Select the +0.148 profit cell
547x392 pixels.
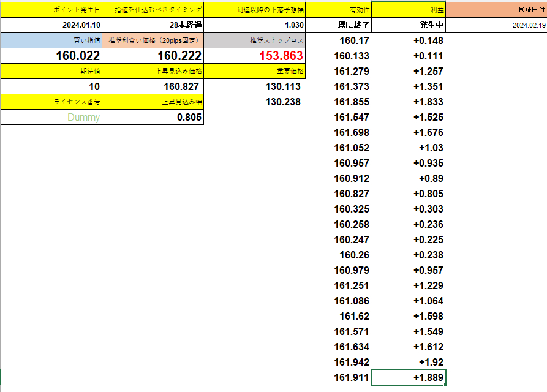409,40
